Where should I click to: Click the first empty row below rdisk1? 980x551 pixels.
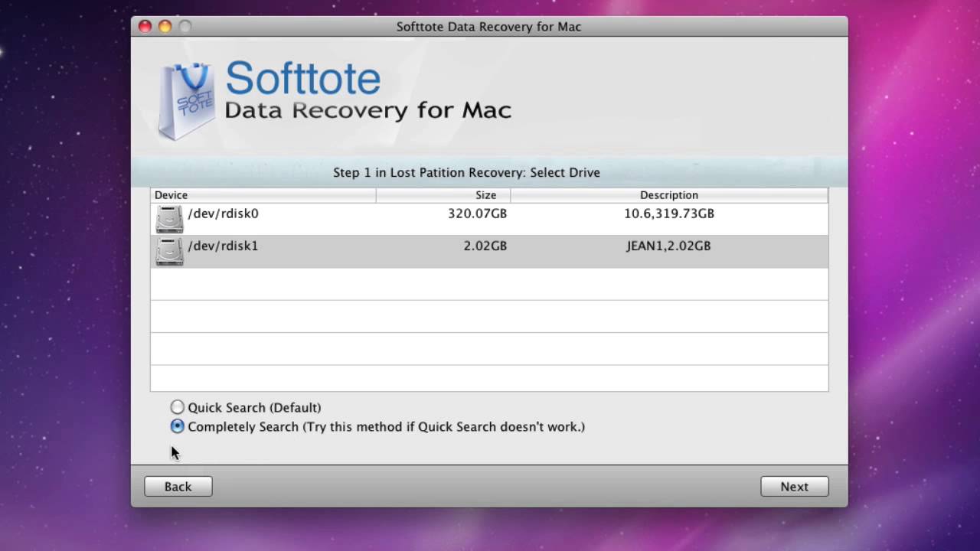[488, 284]
